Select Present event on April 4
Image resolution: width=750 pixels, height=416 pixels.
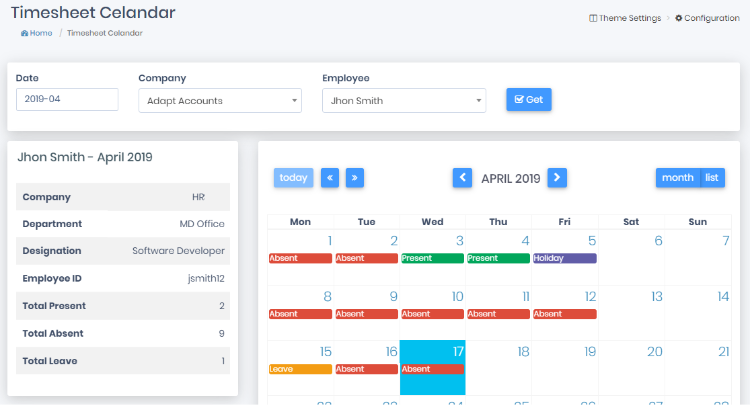pyautogui.click(x=498, y=258)
